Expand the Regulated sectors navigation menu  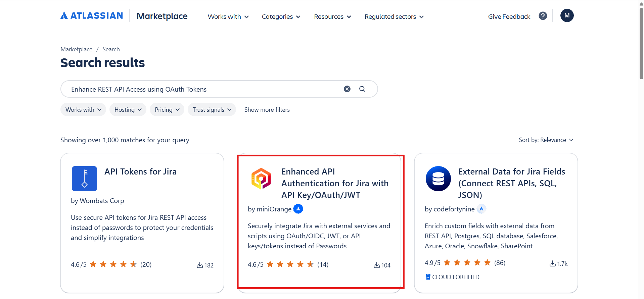394,16
